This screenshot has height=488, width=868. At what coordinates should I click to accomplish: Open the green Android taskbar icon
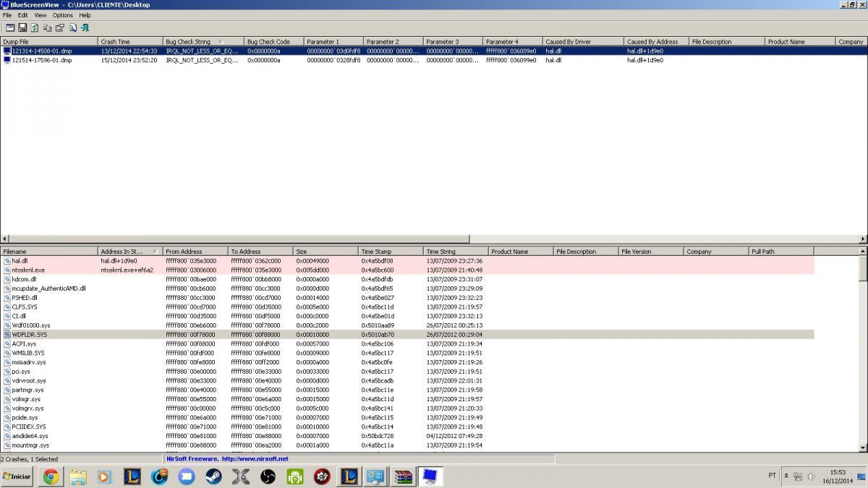click(295, 476)
